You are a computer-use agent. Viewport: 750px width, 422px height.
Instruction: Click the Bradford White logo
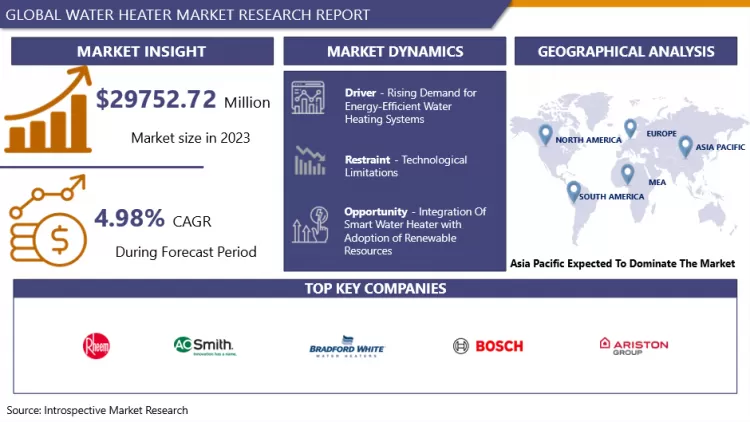347,346
